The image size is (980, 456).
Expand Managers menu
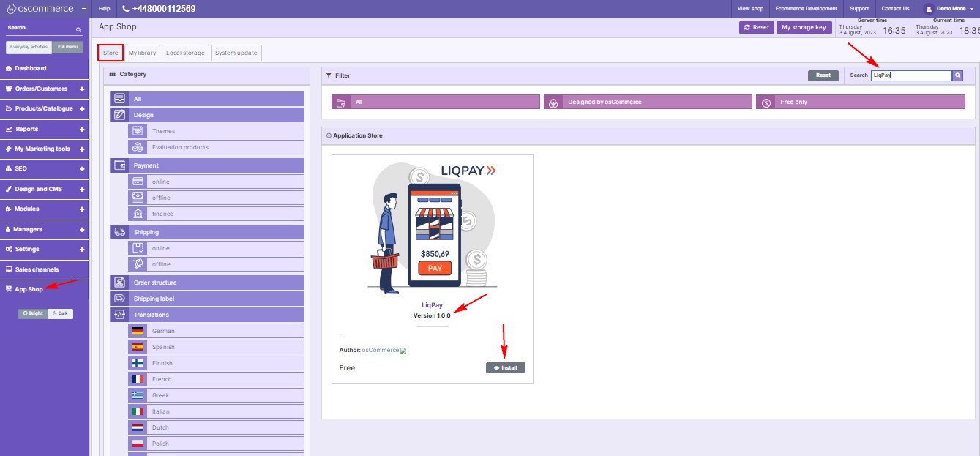82,230
